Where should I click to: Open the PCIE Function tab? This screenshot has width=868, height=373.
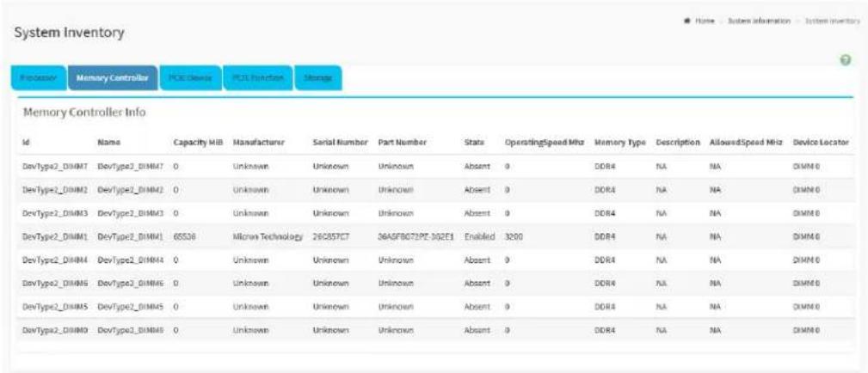[258, 78]
